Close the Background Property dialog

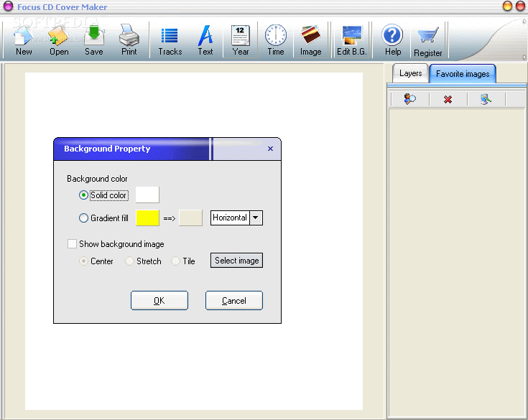click(x=270, y=149)
